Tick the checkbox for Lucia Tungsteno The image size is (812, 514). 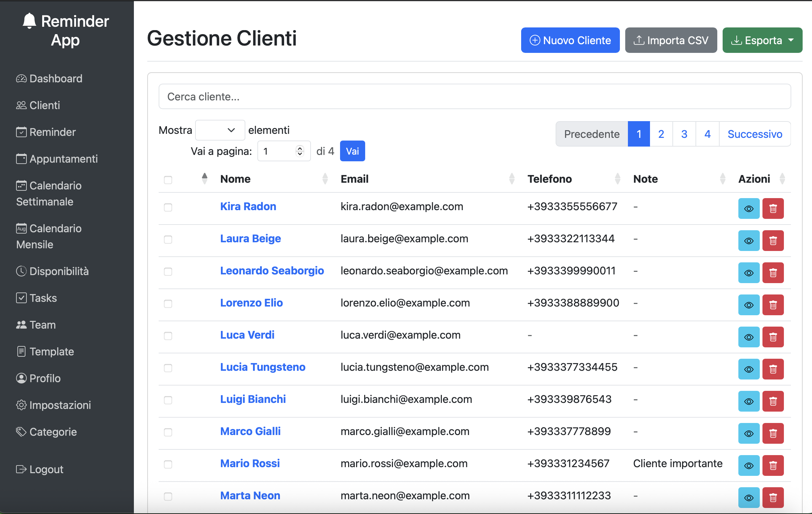click(168, 368)
